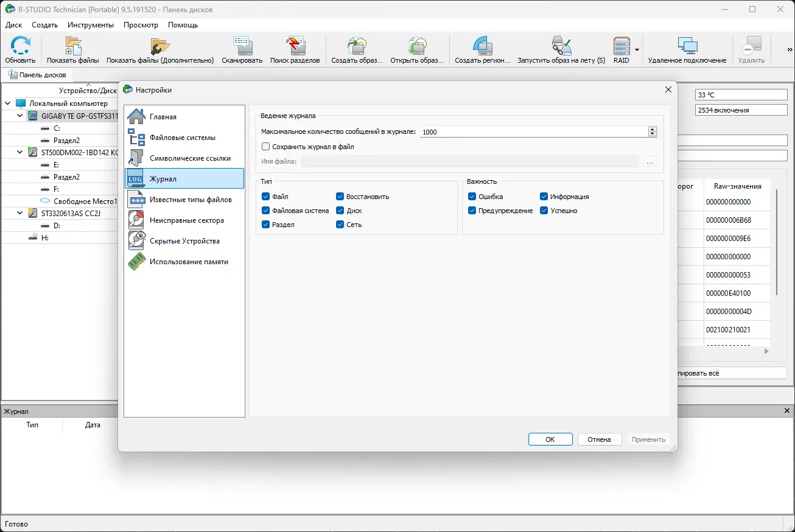Toggle the Предупреждение checkbox

(472, 211)
